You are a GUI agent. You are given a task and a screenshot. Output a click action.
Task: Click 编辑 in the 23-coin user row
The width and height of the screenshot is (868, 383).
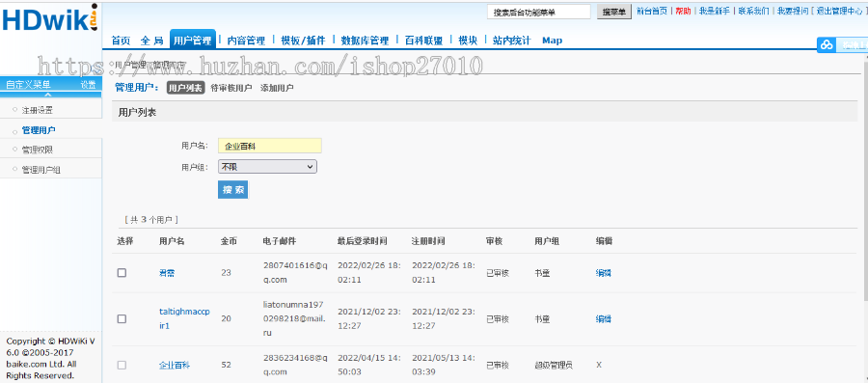tap(604, 273)
